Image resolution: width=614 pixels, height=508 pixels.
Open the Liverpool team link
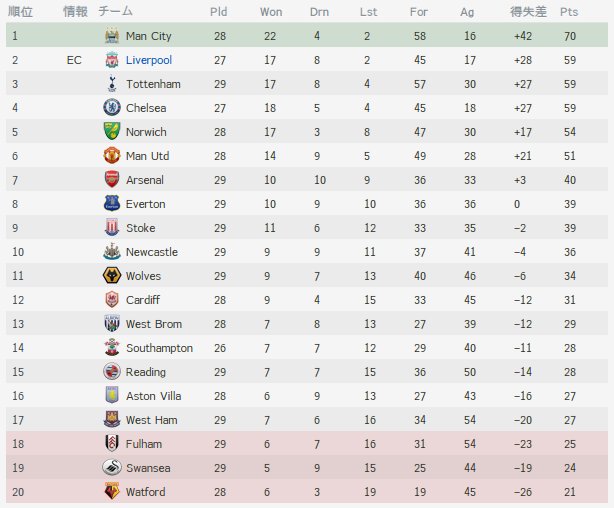click(x=149, y=60)
